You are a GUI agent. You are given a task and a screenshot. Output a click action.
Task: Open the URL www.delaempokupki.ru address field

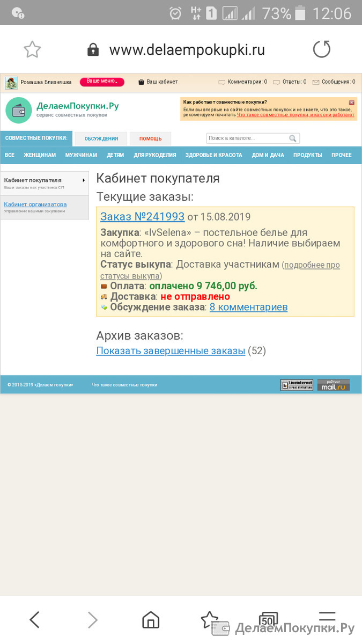click(x=187, y=50)
